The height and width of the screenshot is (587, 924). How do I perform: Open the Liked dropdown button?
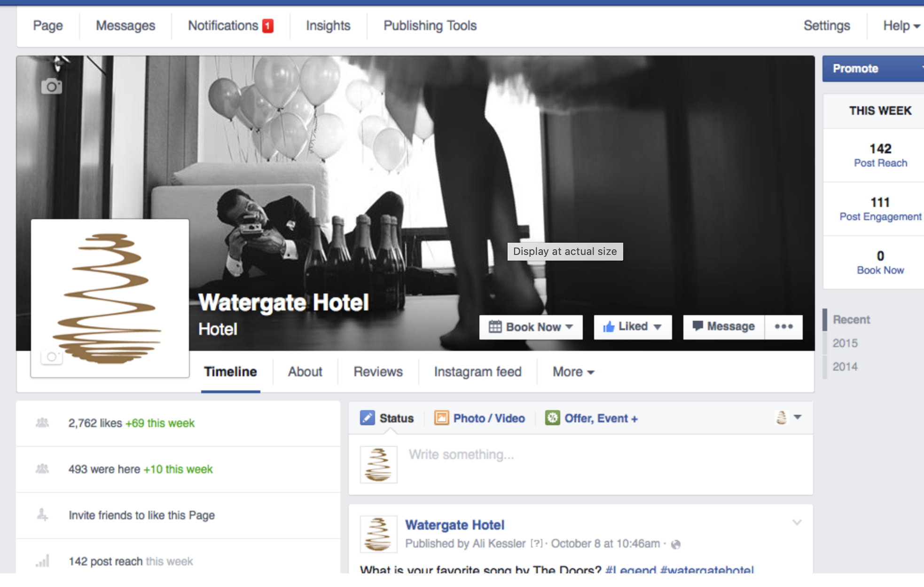pos(633,326)
